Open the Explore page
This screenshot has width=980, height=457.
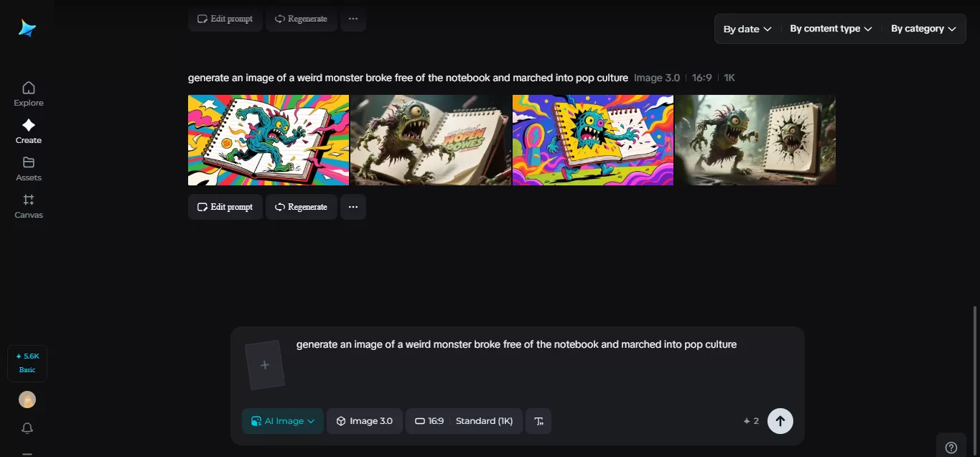[29, 94]
